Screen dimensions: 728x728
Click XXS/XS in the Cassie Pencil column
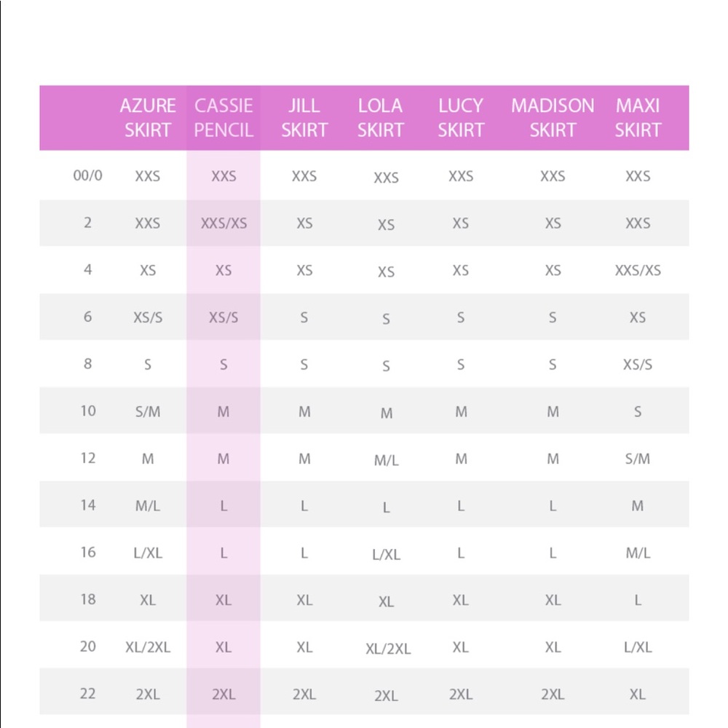pyautogui.click(x=223, y=223)
